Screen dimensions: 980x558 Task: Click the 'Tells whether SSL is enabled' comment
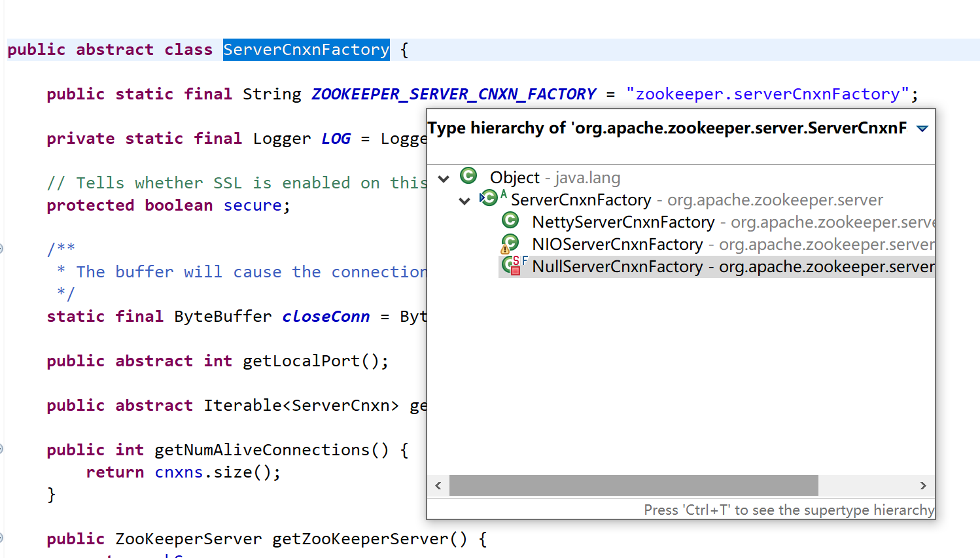237,183
